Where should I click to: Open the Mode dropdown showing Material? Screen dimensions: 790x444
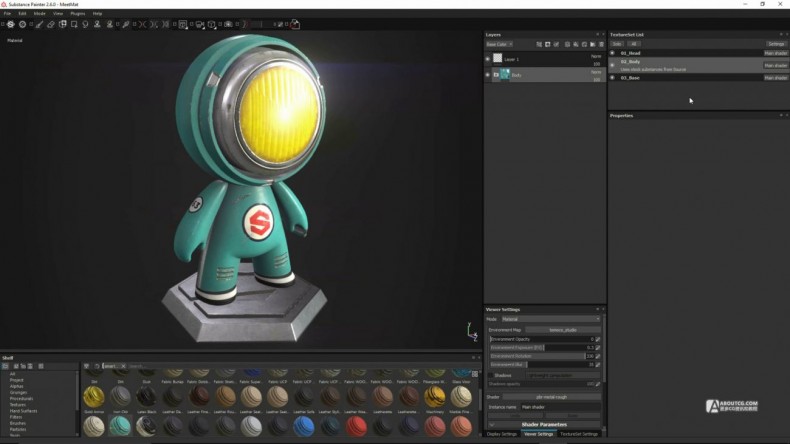click(551, 319)
